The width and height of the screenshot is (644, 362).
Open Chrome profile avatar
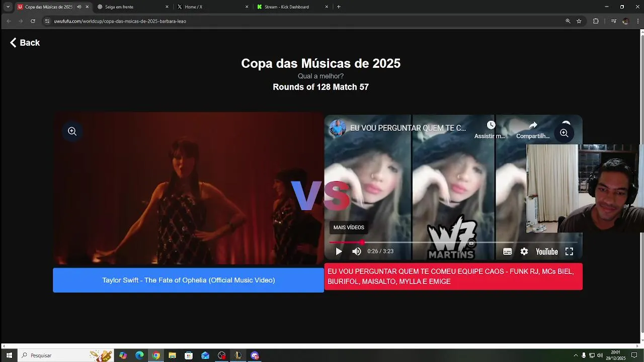point(625,21)
